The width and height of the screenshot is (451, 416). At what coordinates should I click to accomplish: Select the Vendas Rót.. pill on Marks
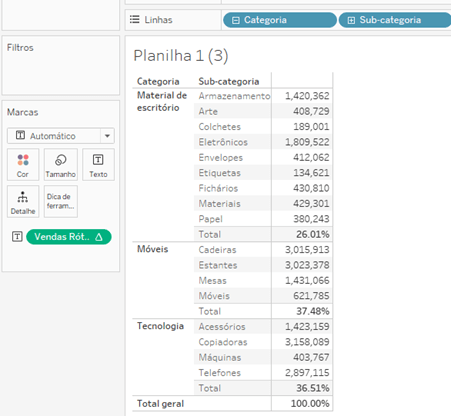69,237
